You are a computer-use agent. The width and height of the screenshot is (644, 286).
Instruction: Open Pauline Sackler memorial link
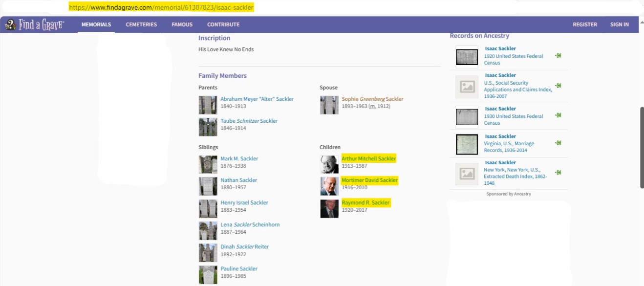(x=239, y=268)
